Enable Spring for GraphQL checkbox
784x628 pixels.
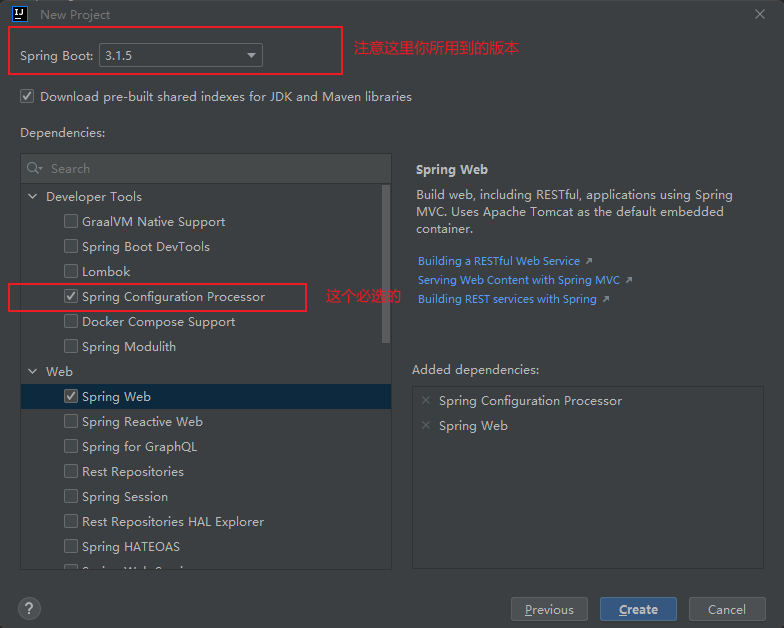[x=71, y=446]
